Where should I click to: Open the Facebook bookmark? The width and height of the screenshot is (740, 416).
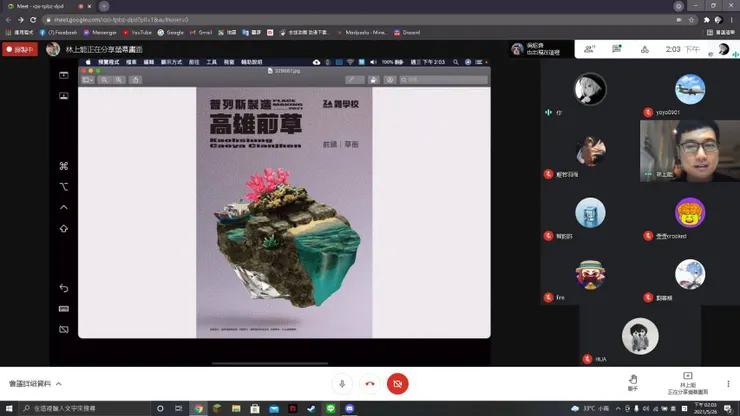pos(58,33)
